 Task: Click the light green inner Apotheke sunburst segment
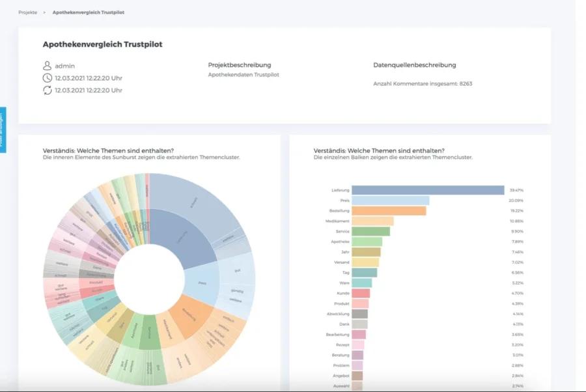pos(133,329)
